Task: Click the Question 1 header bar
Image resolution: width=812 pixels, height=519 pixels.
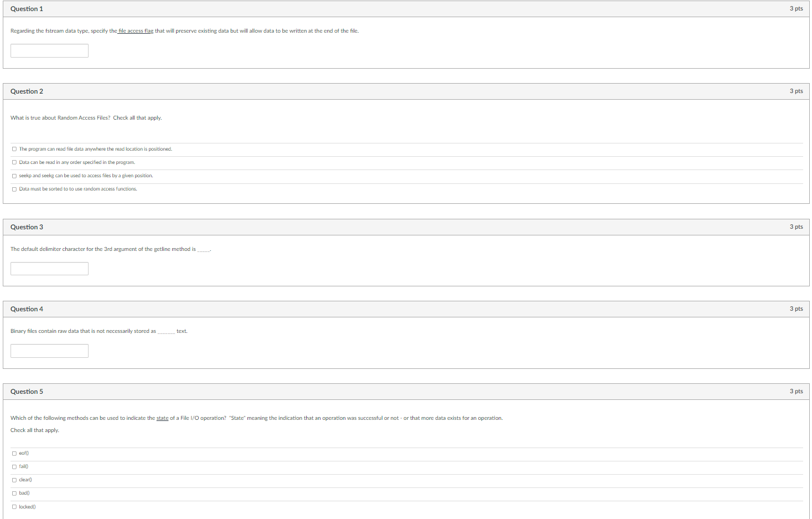Action: (387, 8)
